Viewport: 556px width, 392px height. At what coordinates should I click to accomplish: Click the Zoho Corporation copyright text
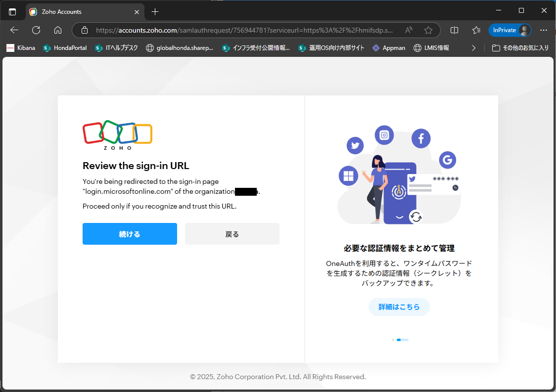pyautogui.click(x=278, y=377)
